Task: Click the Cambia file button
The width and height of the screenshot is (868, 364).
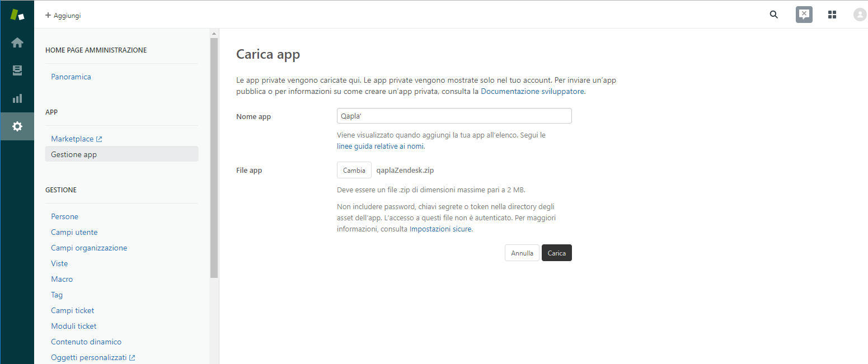Action: [x=354, y=171]
